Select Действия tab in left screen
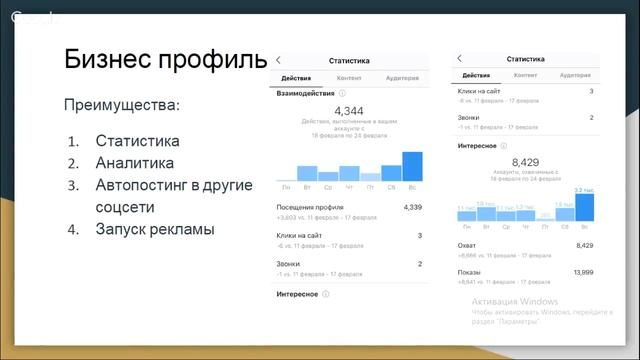 [296, 78]
